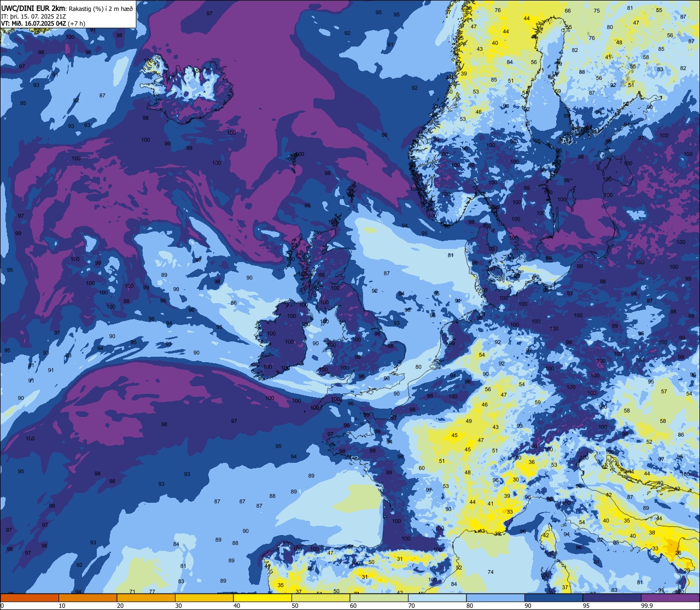This screenshot has width=700, height=610.
Task: Click the legend tick label "50"
Action: [x=295, y=606]
